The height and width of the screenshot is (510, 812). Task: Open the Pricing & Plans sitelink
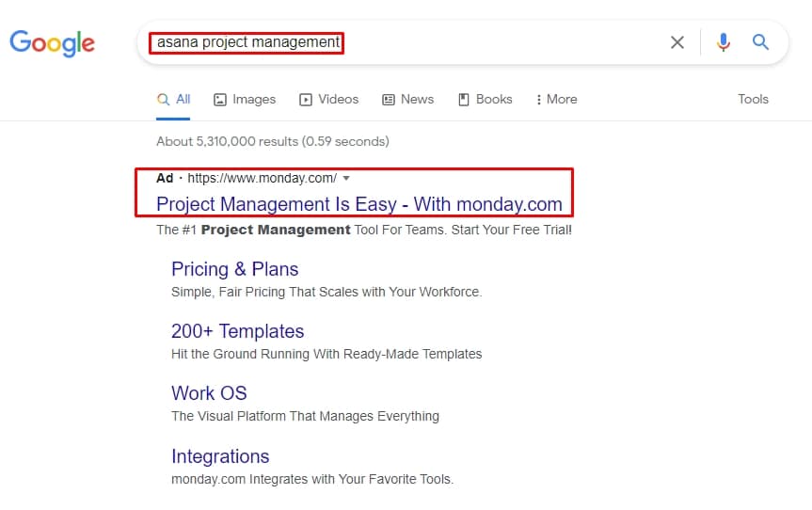coord(234,269)
